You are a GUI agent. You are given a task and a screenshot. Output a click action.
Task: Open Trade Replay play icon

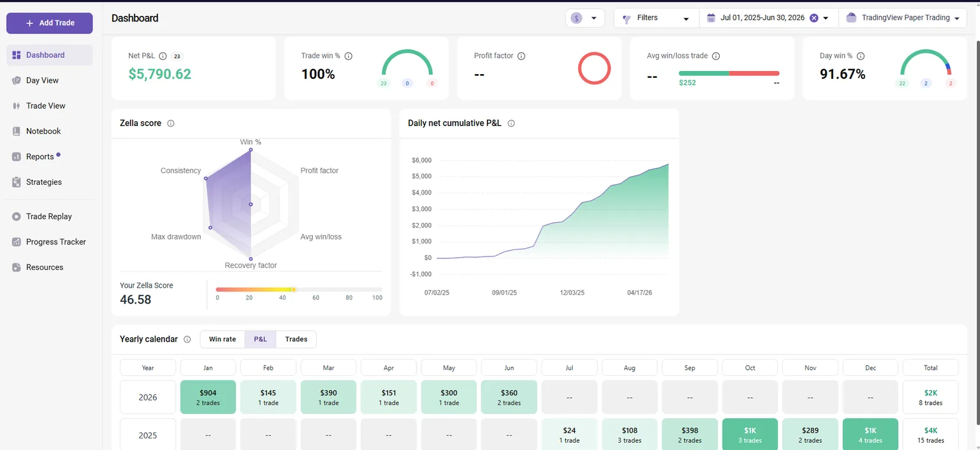(17, 217)
